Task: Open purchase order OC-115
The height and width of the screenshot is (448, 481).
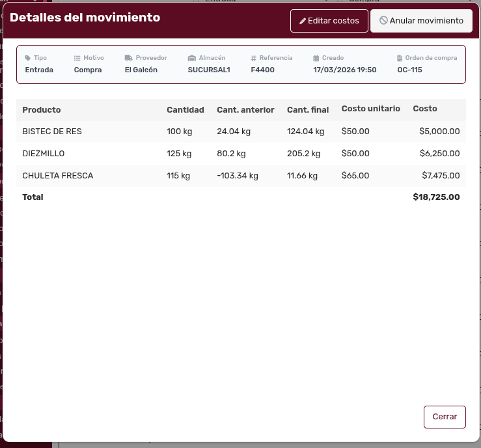Action: 409,70
